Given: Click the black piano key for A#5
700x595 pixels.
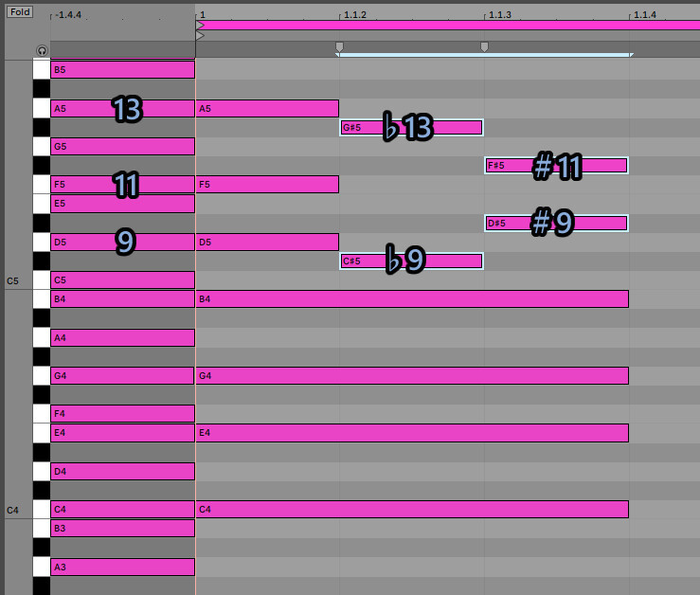Looking at the screenshot, I should click(x=42, y=89).
